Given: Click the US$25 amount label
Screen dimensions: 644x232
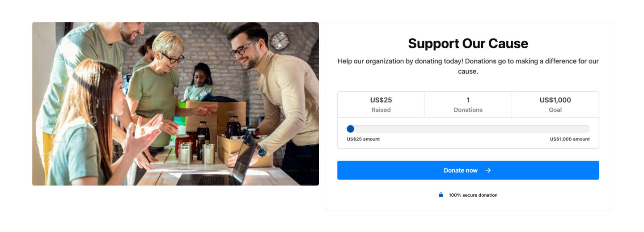Looking at the screenshot, I should pos(363,139).
